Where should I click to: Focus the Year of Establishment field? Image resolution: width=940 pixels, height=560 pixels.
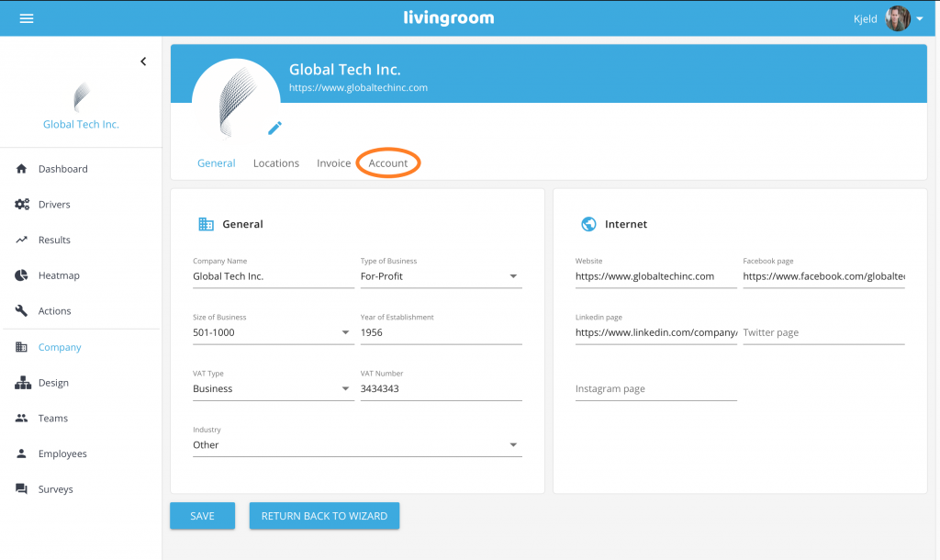tap(442, 332)
